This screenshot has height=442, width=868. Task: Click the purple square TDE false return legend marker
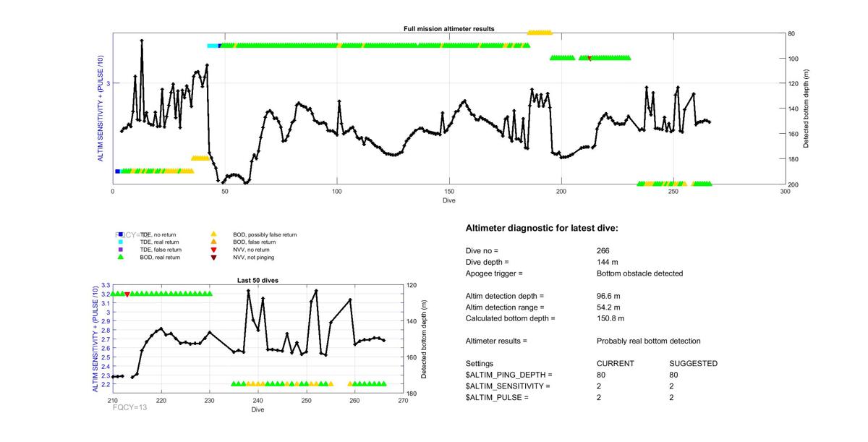coord(120,250)
